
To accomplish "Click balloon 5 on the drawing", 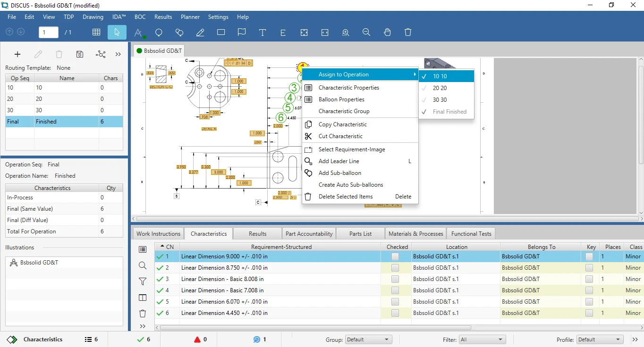I will 288,108.
